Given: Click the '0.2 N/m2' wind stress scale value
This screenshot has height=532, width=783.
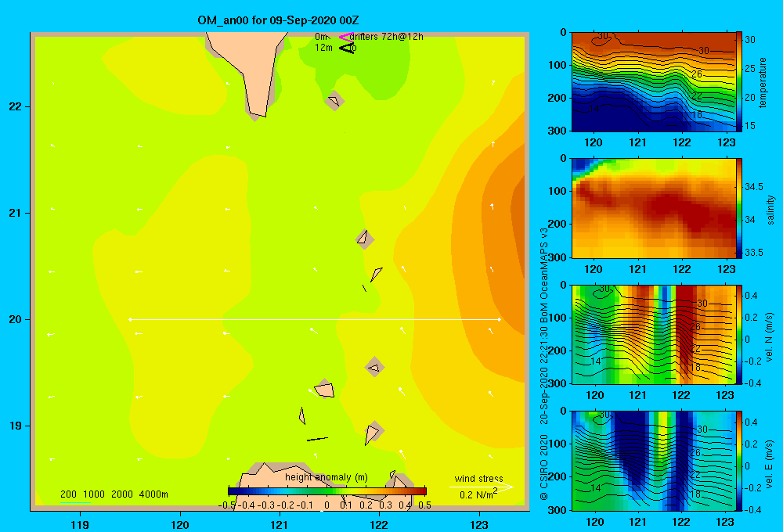Looking at the screenshot, I should coord(478,494).
